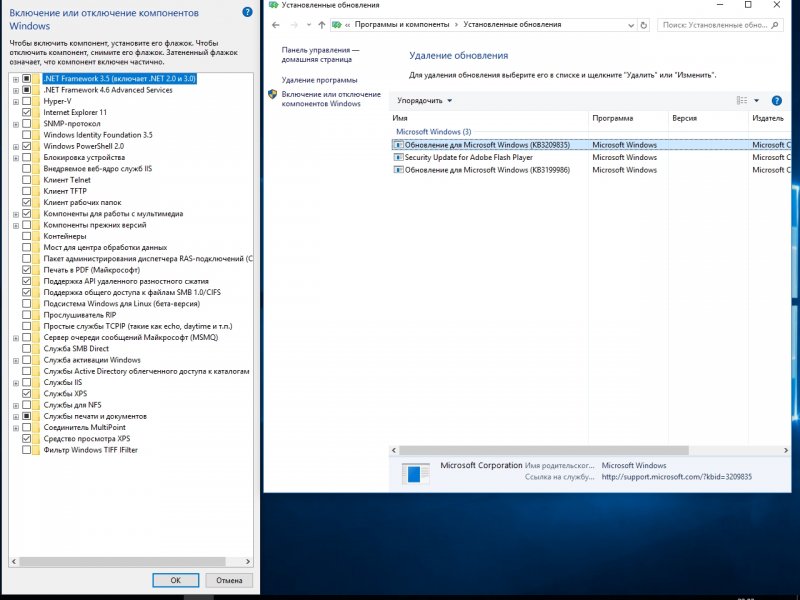The image size is (800, 600).
Task: Click the shield icon next to Windows components link
Action: click(x=272, y=94)
